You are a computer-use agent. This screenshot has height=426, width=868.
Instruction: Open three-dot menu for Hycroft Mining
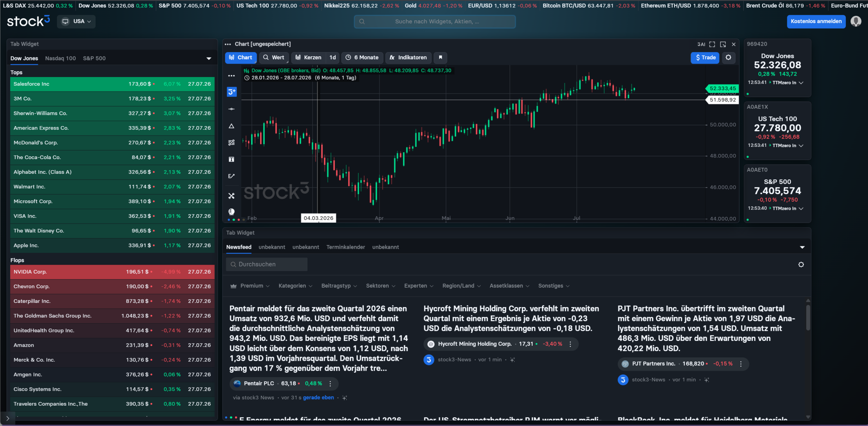tap(570, 344)
